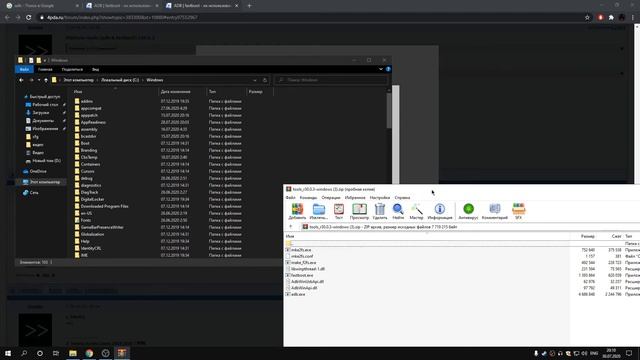The height and width of the screenshot is (360, 640).
Task: Open Windows Start menu
Action: (8, 353)
